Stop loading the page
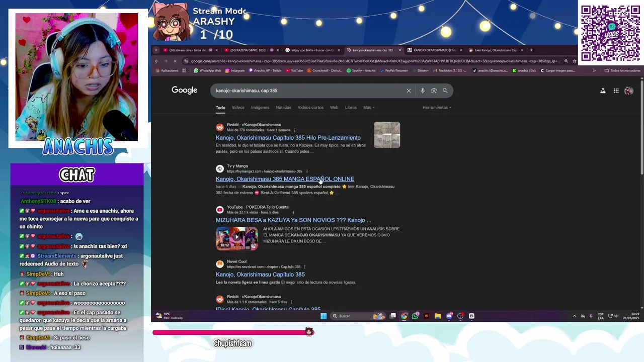Image resolution: width=644 pixels, height=362 pixels. (x=175, y=61)
